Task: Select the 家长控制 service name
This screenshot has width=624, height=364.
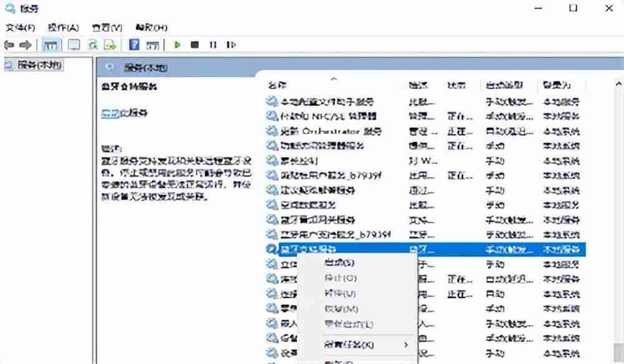Action: point(299,161)
